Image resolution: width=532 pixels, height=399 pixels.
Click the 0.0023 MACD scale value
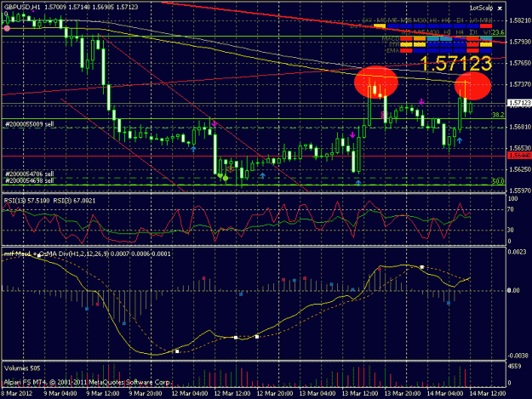coord(517,252)
